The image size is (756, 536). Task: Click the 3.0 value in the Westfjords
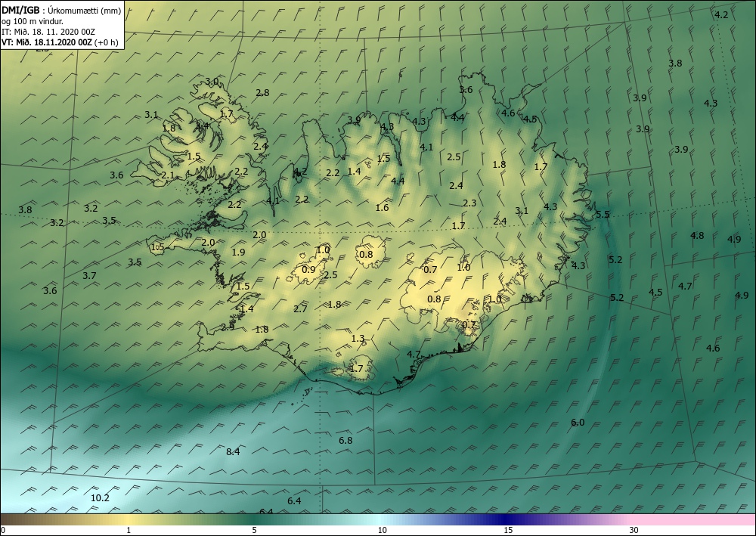tap(212, 82)
